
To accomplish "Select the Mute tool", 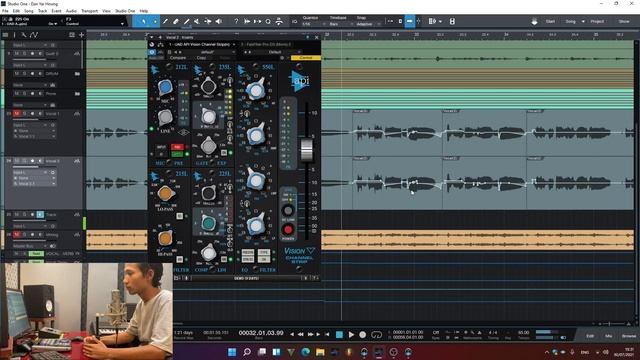I will point(197,21).
